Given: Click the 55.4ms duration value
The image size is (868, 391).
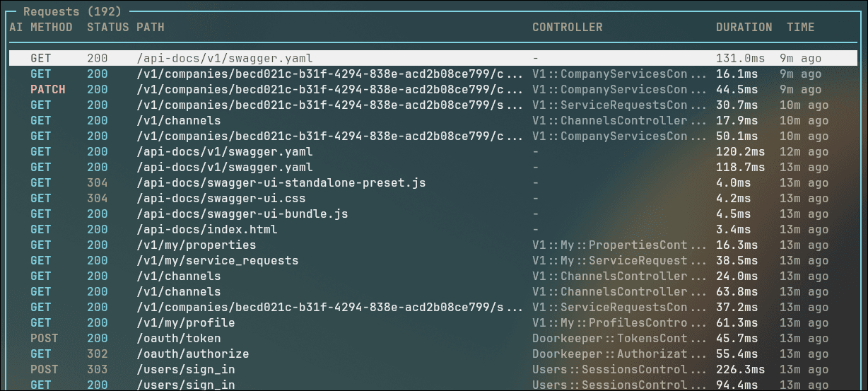Looking at the screenshot, I should click(737, 354).
